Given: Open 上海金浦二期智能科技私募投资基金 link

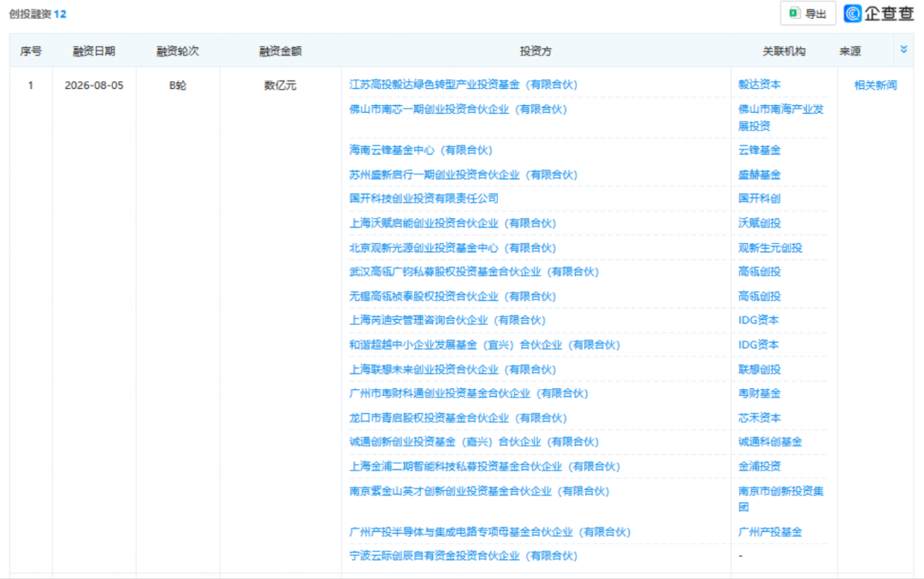Looking at the screenshot, I should point(484,466).
